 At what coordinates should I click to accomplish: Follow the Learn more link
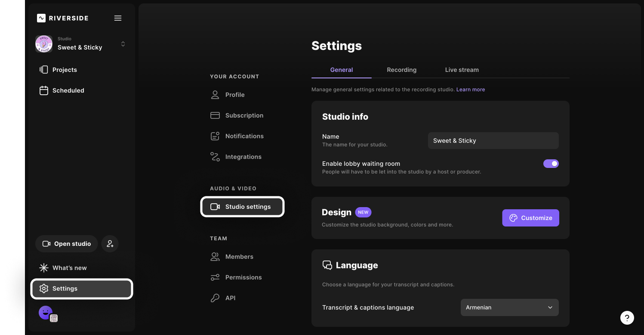point(470,90)
